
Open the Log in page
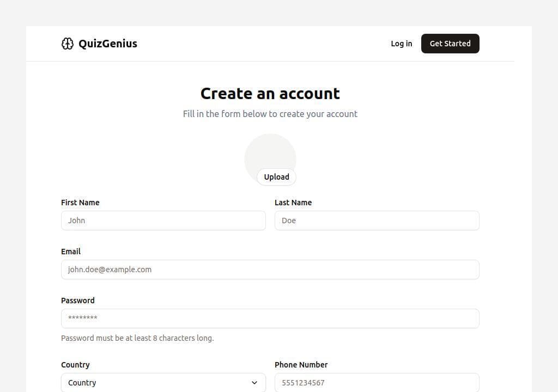click(401, 44)
